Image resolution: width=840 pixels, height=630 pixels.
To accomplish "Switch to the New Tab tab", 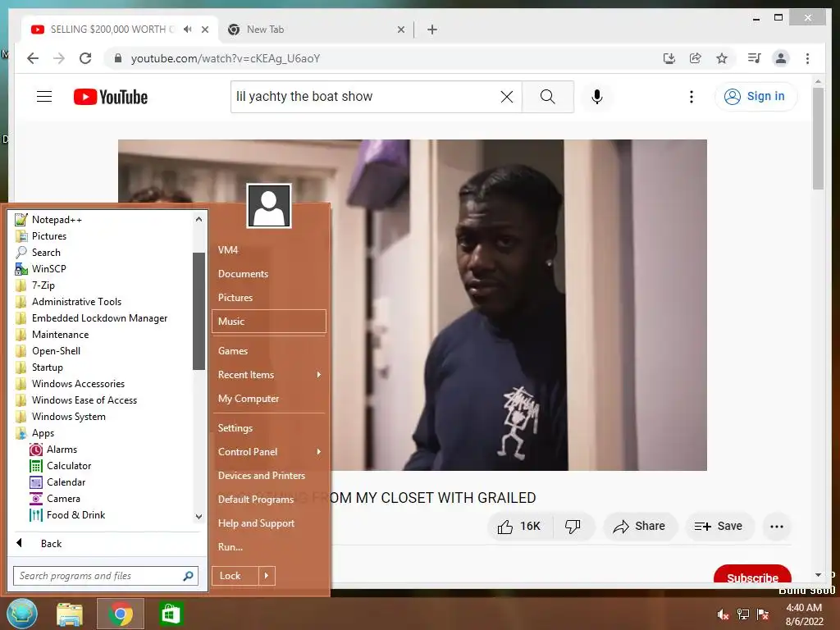I will click(316, 30).
